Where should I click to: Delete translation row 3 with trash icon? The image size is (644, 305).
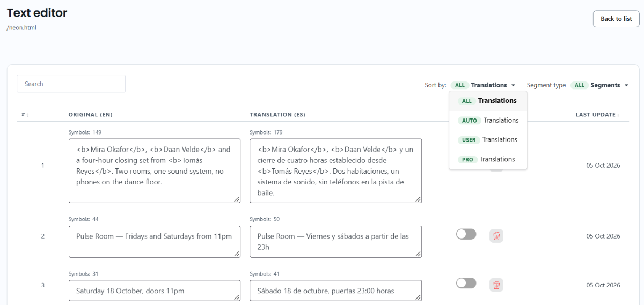point(496,285)
